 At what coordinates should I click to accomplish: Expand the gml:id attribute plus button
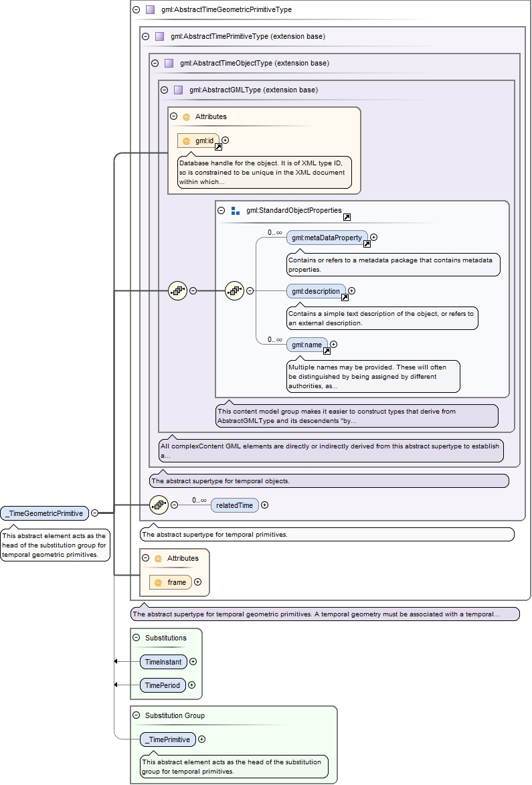pyautogui.click(x=226, y=140)
